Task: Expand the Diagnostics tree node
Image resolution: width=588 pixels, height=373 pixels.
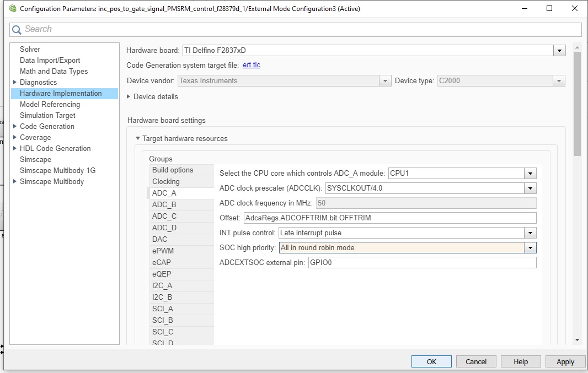Action: click(15, 83)
